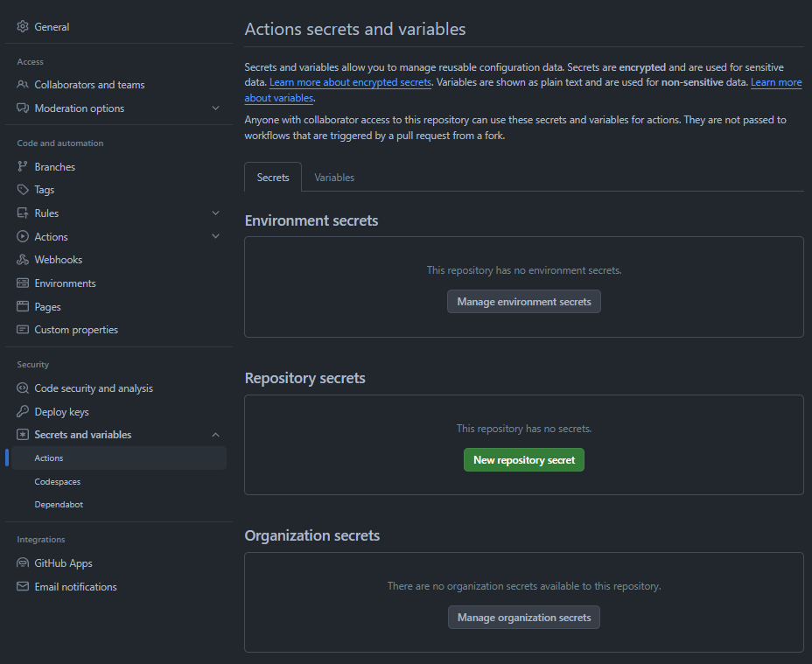Click the Email notifications envelope icon
The height and width of the screenshot is (664, 812).
coord(23,587)
